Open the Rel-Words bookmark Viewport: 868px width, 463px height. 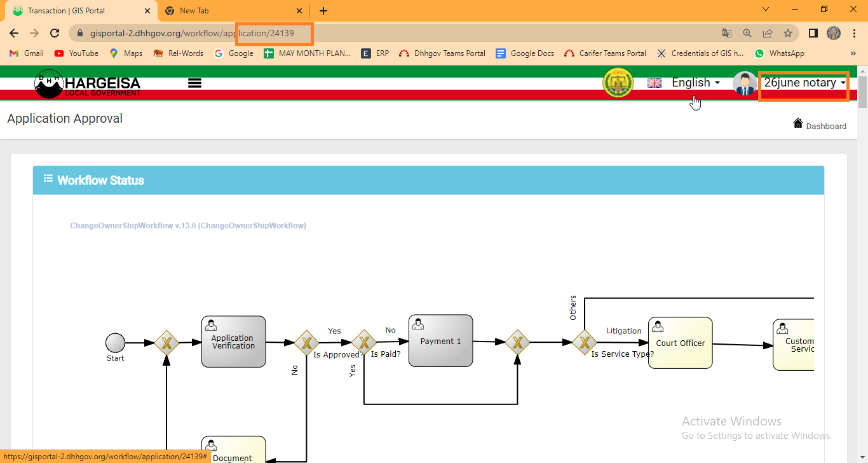coord(179,53)
